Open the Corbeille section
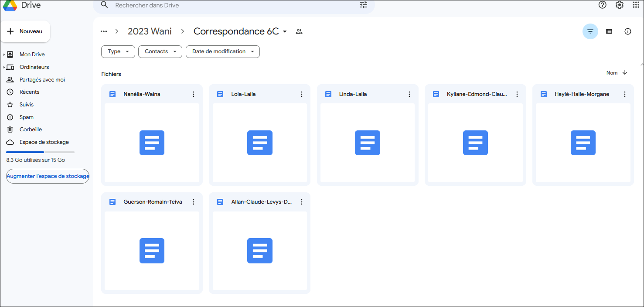 pos(31,130)
